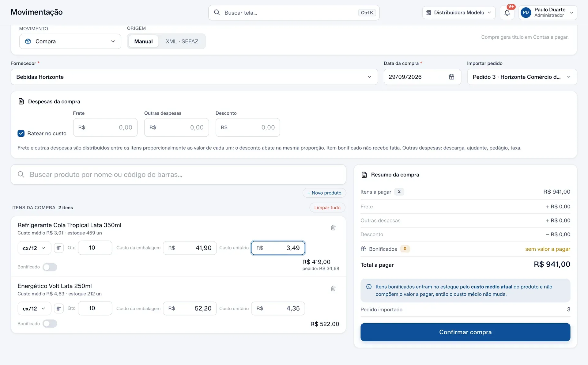Click Confirmar compra button
This screenshot has width=588, height=365.
coord(465,332)
